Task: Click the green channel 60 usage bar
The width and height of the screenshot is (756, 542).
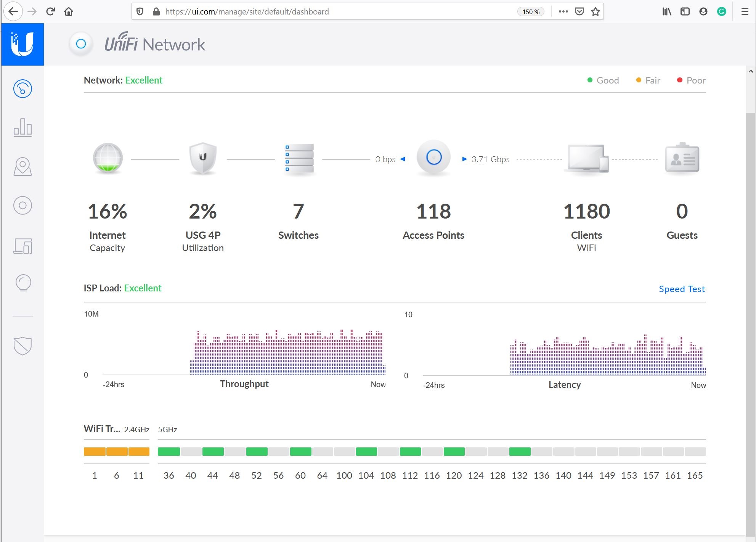Action: [301, 452]
